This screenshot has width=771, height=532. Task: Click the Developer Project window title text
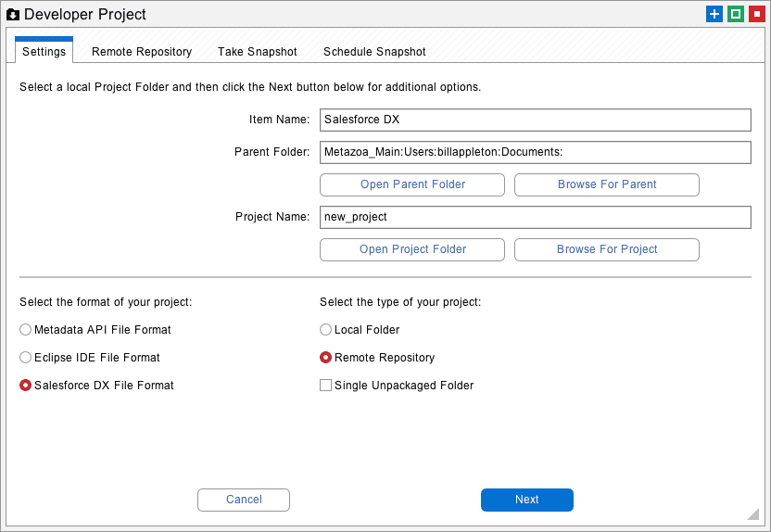coord(85,15)
